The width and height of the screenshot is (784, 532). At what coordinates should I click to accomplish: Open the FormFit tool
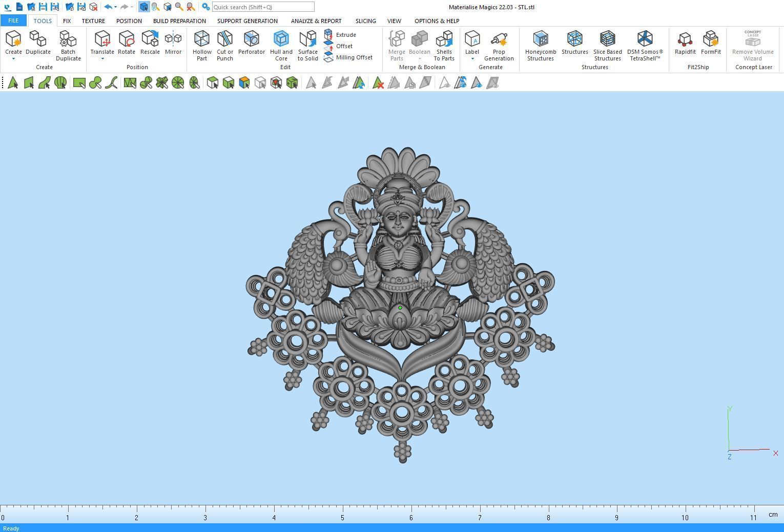pos(711,42)
